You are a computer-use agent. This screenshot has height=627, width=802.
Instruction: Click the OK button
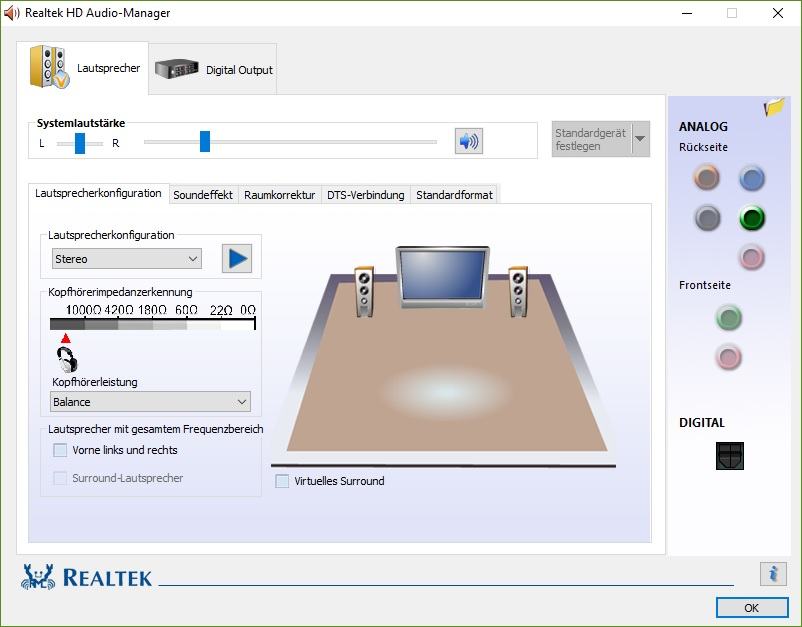751,608
